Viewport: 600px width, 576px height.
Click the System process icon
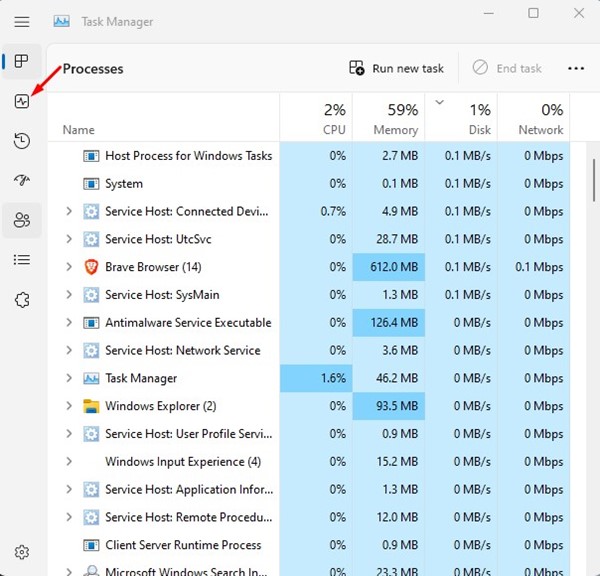pos(91,184)
